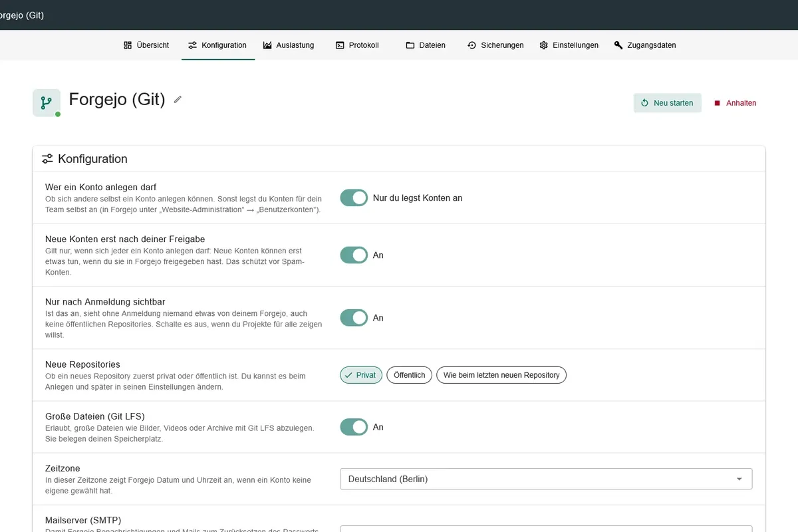Click the Protokoll terminal icon

[x=340, y=45]
